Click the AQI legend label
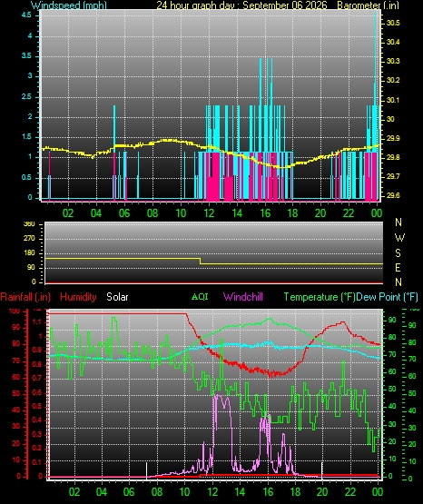This screenshot has width=423, height=504. [200, 296]
